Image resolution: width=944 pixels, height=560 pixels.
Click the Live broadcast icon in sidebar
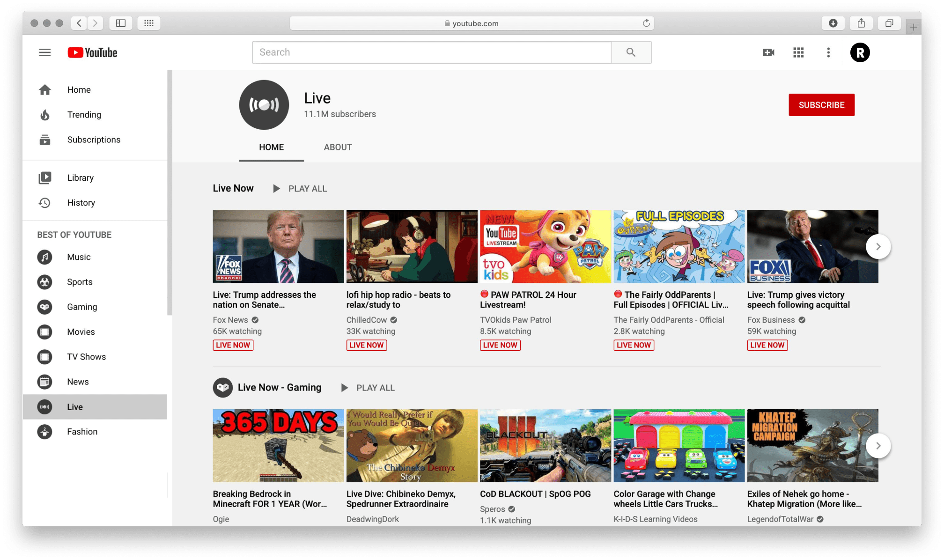coord(44,407)
